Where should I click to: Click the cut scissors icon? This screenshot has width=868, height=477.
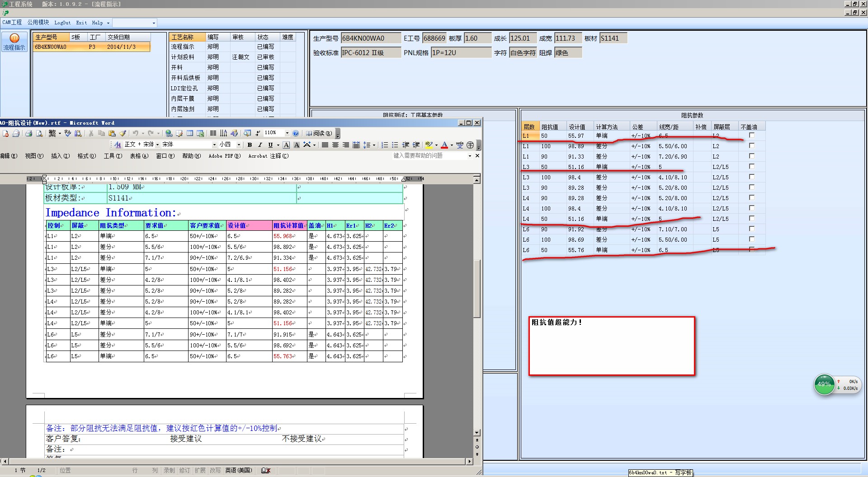coord(91,133)
